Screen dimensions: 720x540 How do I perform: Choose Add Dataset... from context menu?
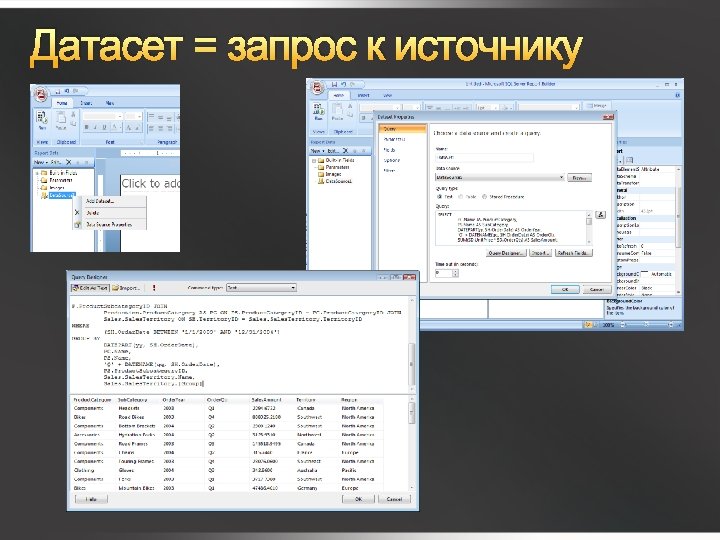click(x=100, y=201)
